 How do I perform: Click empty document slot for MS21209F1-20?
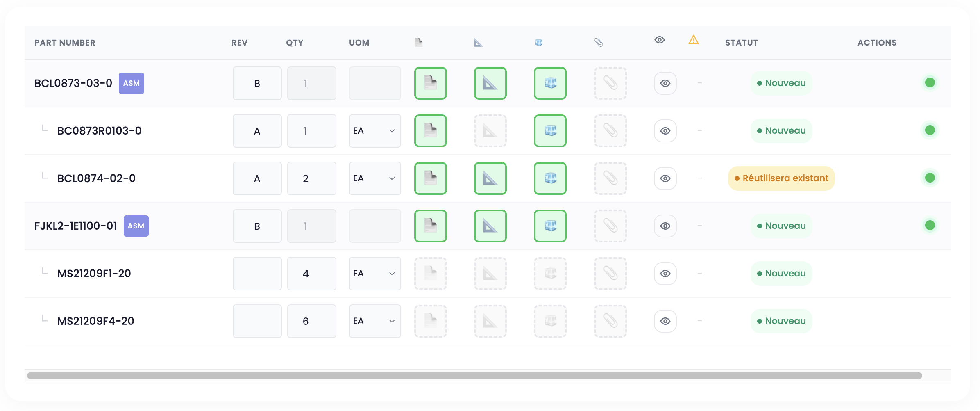(x=430, y=274)
